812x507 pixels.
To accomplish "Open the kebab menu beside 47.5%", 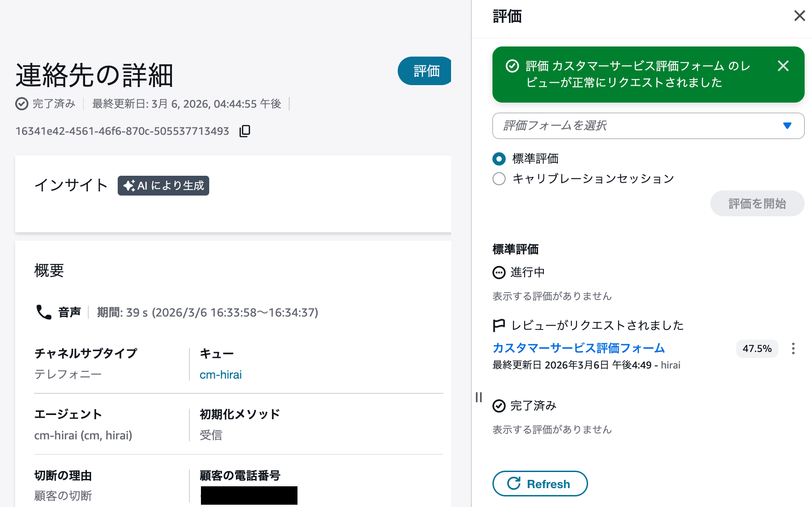I will [x=793, y=349].
